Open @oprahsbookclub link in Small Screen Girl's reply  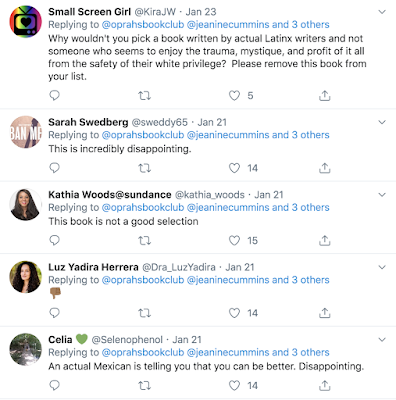tap(143, 25)
